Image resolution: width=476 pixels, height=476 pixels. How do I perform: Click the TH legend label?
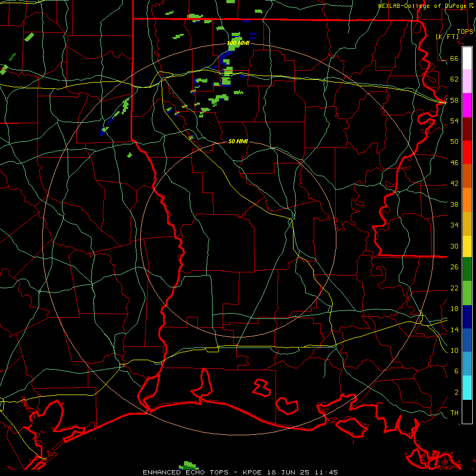point(454,413)
